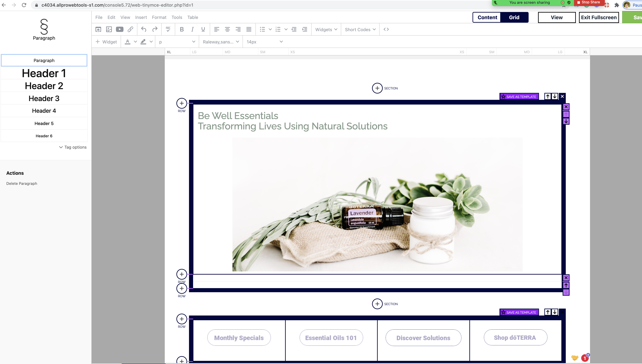Open bullet list style dropdown arrow

[x=270, y=29]
